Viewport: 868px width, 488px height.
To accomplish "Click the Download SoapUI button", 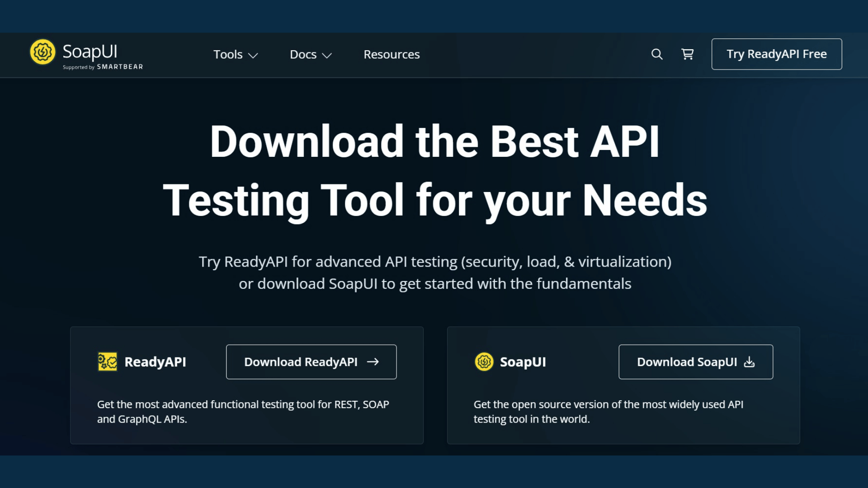I will (x=696, y=362).
